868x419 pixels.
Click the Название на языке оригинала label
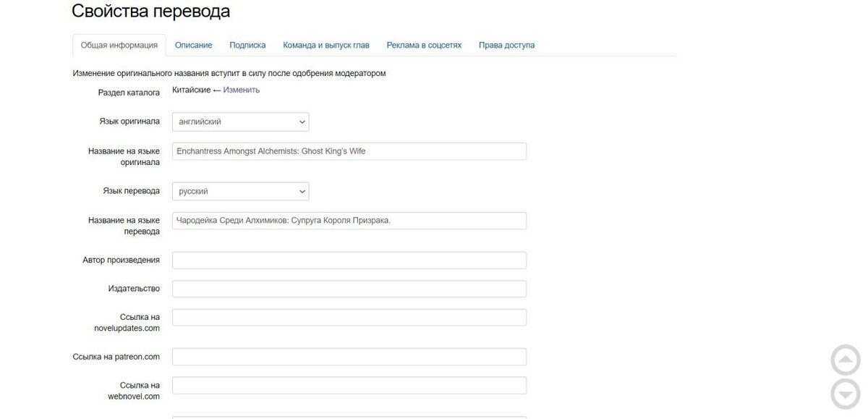[124, 156]
